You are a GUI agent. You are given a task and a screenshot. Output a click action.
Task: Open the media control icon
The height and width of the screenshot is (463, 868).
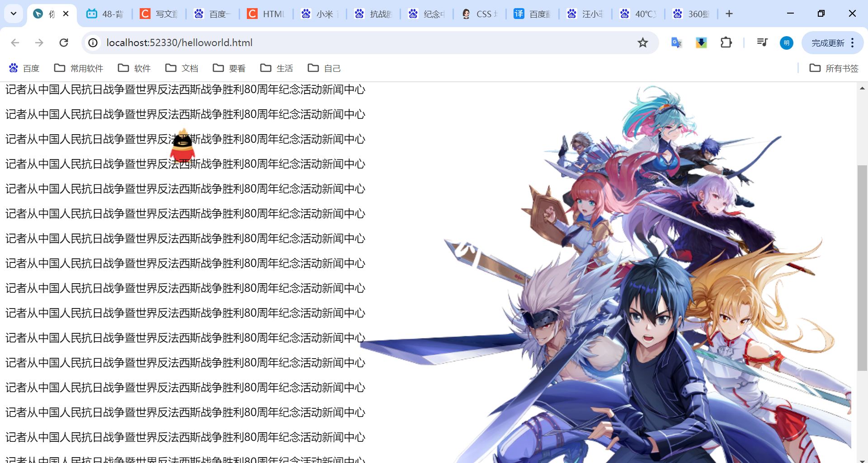[x=762, y=42]
